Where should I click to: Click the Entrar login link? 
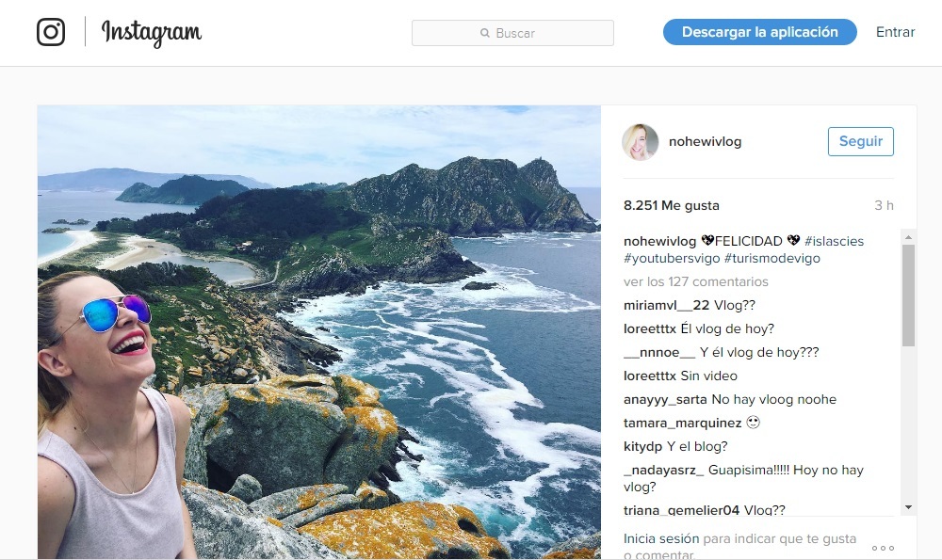895,32
